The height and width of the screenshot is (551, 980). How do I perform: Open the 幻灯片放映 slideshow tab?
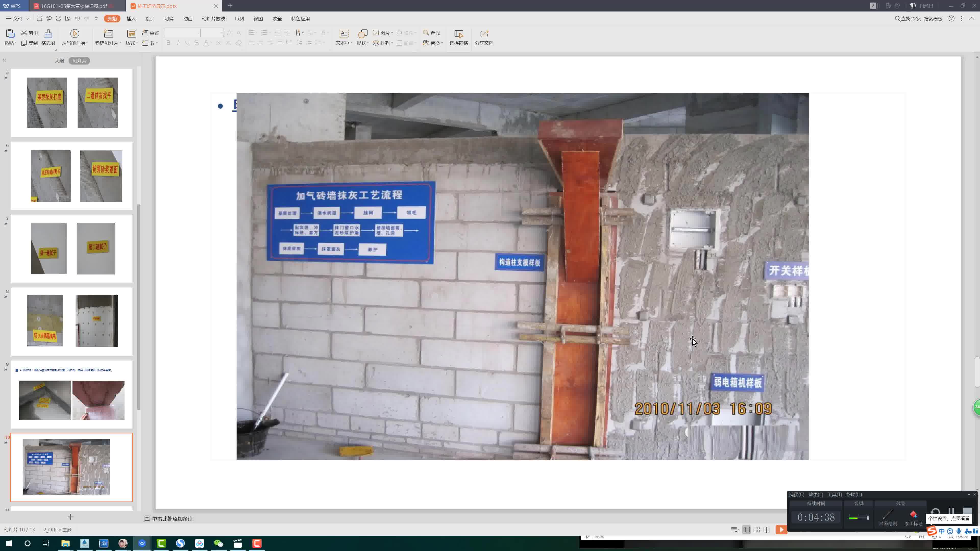[213, 19]
